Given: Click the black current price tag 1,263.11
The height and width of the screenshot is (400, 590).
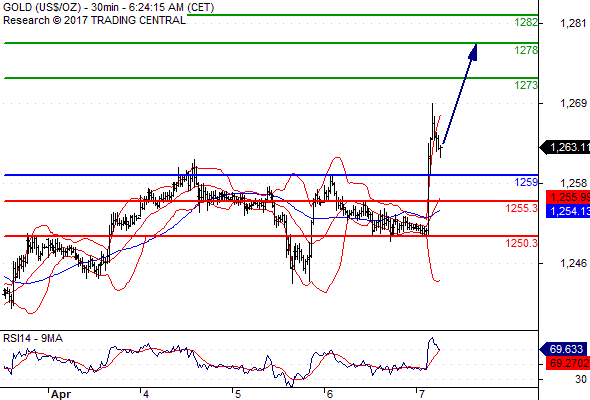Looking at the screenshot, I should (565, 147).
